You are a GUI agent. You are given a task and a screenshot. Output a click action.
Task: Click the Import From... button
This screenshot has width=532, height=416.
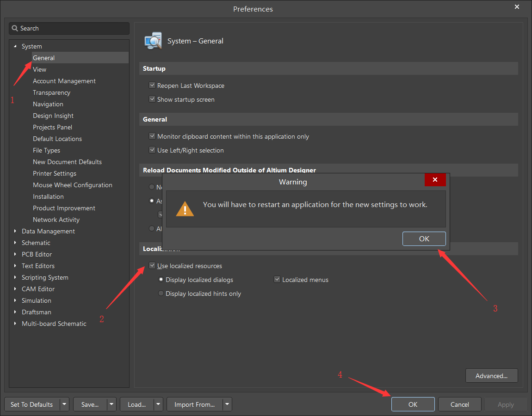(194, 404)
